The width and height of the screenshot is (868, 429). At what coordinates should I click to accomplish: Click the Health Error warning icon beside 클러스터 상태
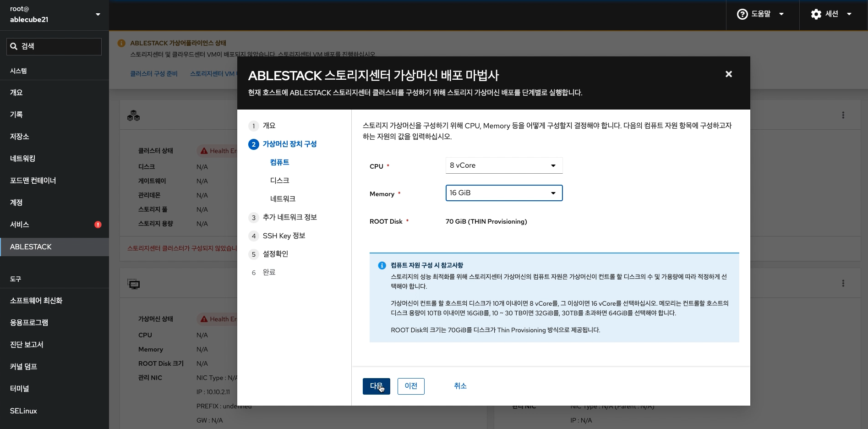click(204, 151)
